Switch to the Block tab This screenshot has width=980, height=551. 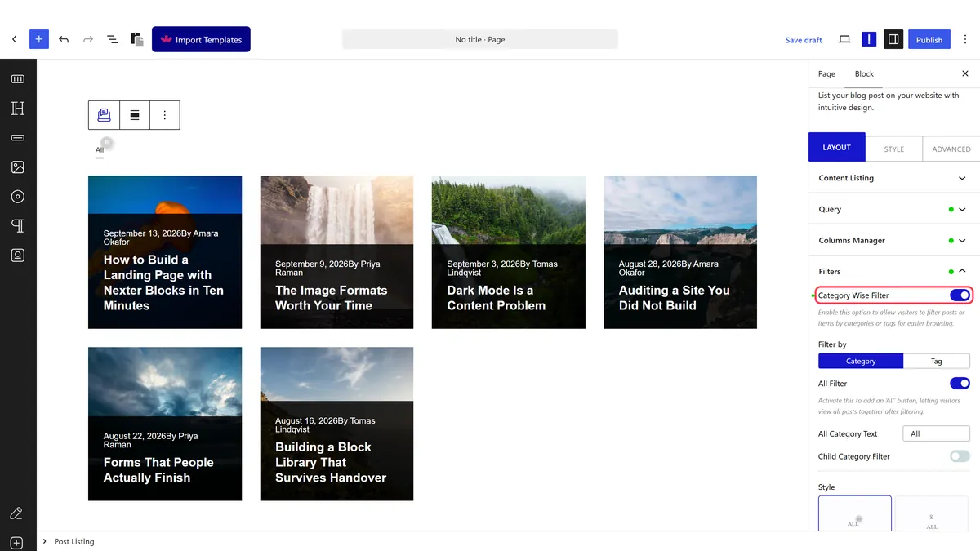pos(864,73)
